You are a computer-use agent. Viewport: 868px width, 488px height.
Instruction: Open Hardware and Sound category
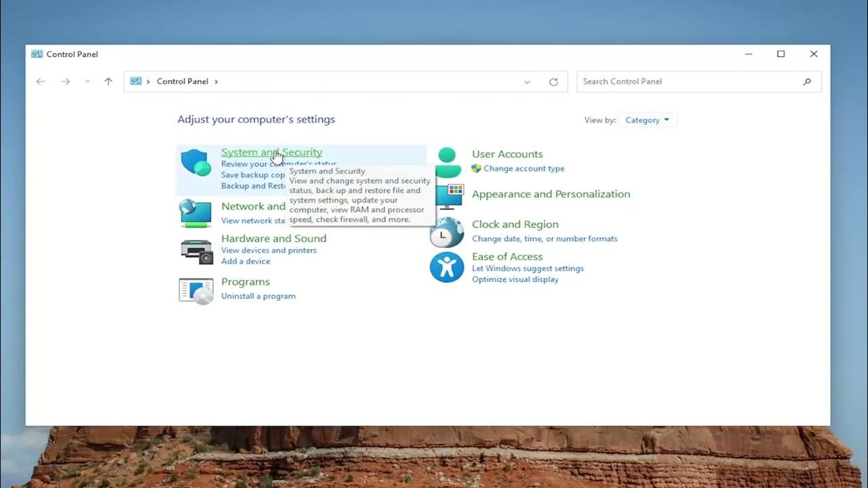(274, 239)
